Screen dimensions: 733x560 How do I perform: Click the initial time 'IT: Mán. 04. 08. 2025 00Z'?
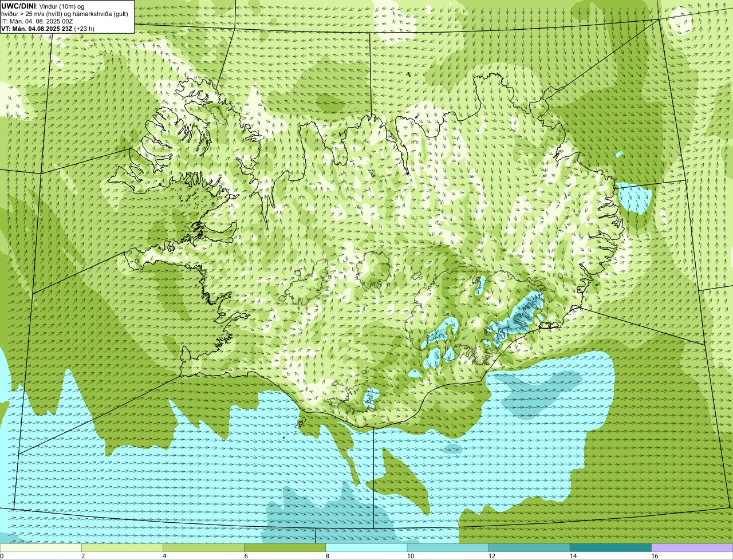point(37,21)
